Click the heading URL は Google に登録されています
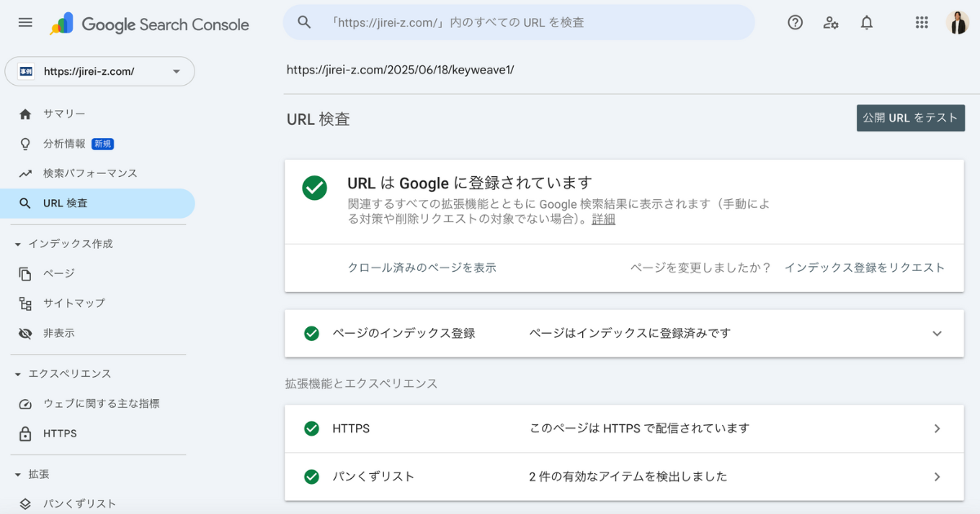This screenshot has height=514, width=980. 470,183
